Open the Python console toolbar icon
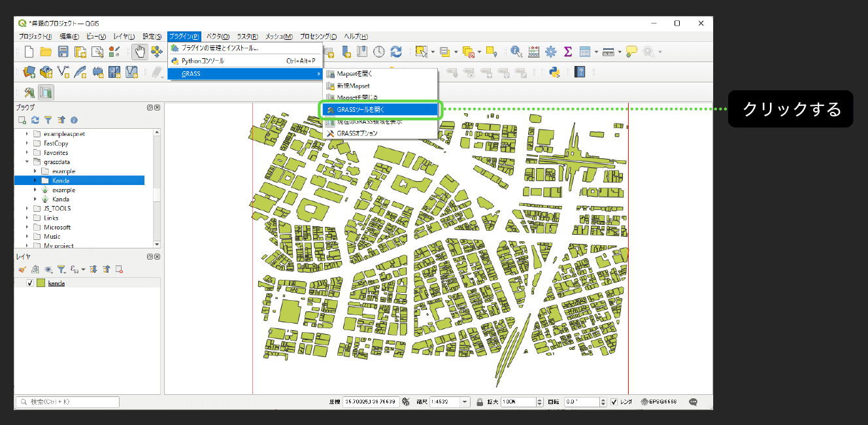The height and width of the screenshot is (425, 868). [554, 72]
